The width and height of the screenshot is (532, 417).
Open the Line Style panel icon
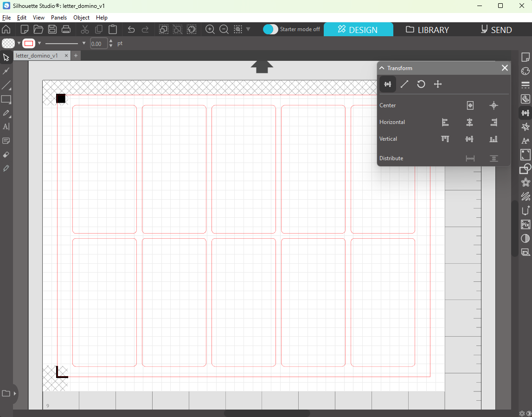525,85
